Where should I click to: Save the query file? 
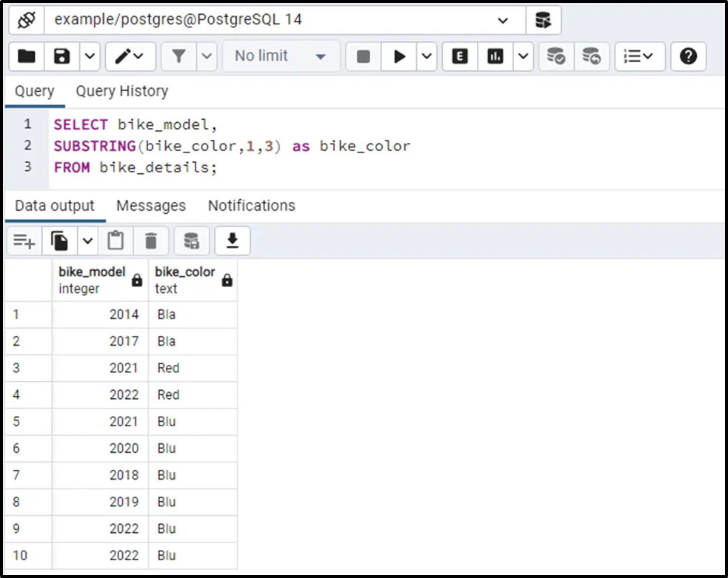coord(62,56)
